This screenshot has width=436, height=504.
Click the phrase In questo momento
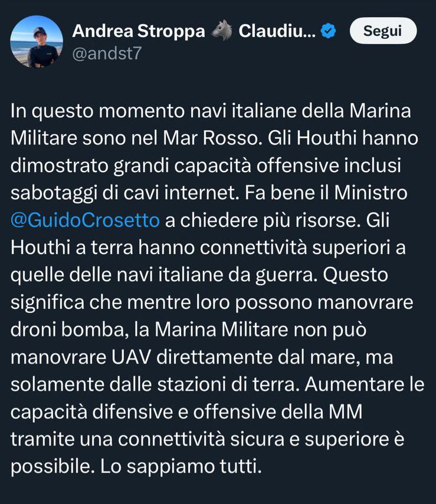pos(98,111)
